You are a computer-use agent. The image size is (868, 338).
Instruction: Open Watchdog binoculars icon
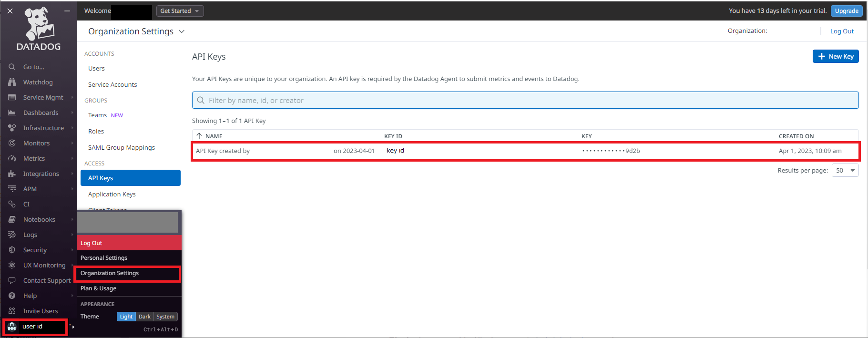pyautogui.click(x=12, y=82)
